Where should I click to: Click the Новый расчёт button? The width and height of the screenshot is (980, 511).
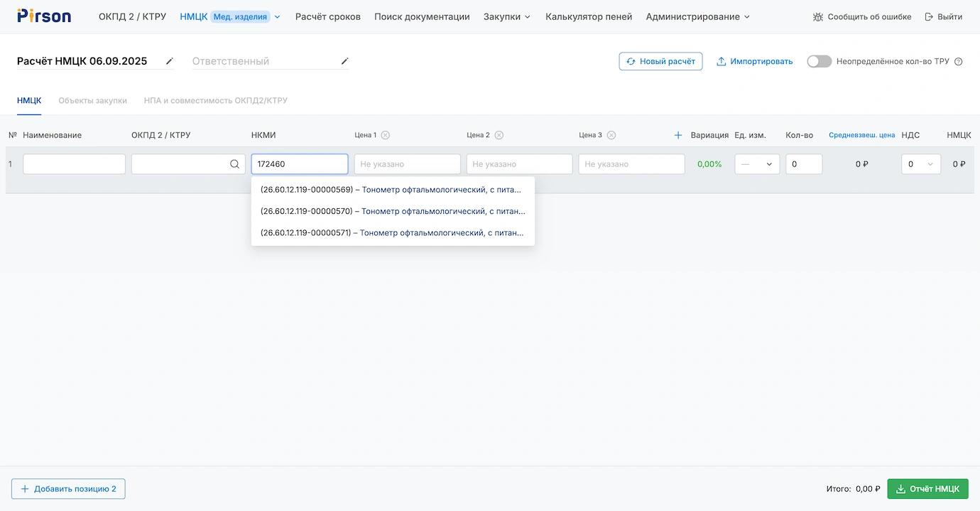(x=660, y=62)
